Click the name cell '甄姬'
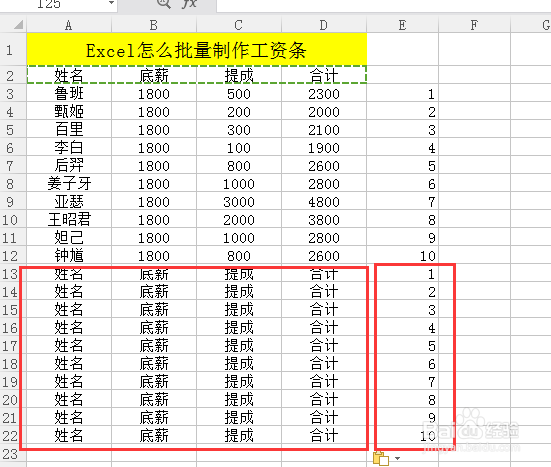This screenshot has height=467, width=551. coord(69,111)
